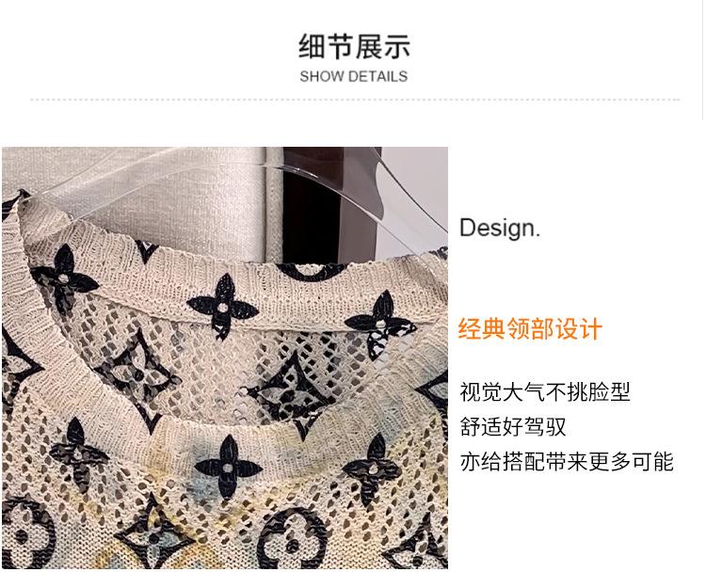Click the black four-petal flower at the collar center
The width and height of the screenshot is (706, 588).
pos(222,307)
